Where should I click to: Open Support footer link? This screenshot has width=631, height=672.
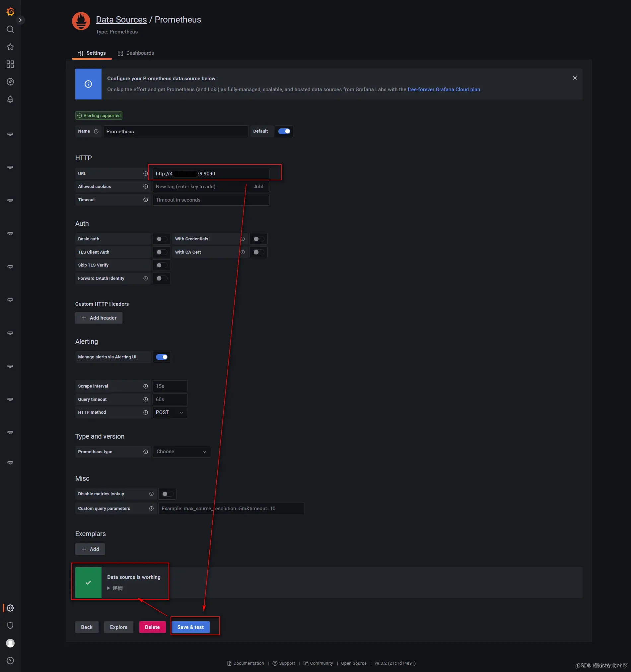coord(284,663)
